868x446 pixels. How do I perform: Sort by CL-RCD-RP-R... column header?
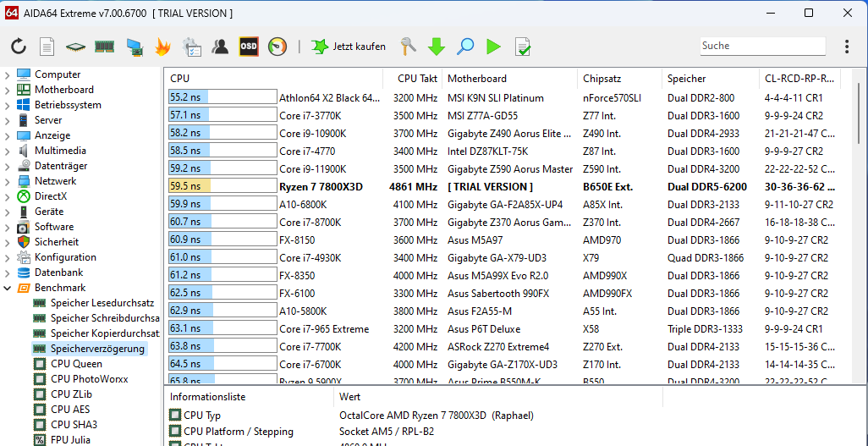click(x=800, y=79)
